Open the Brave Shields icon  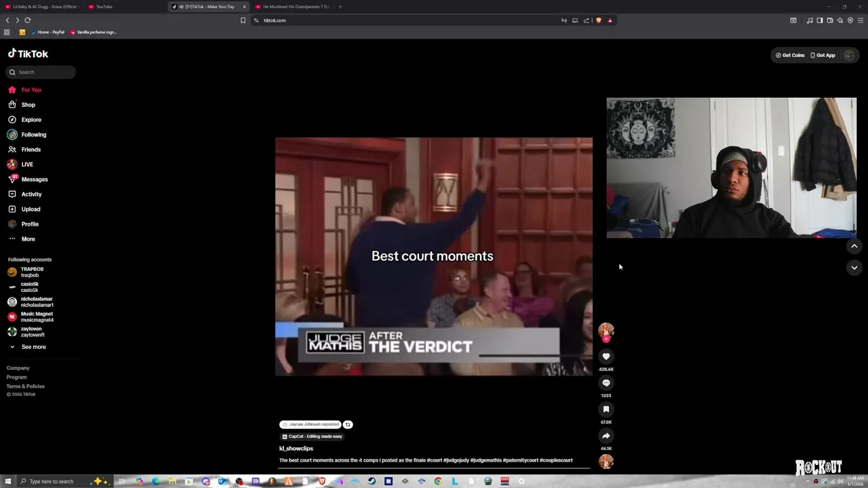pos(598,20)
